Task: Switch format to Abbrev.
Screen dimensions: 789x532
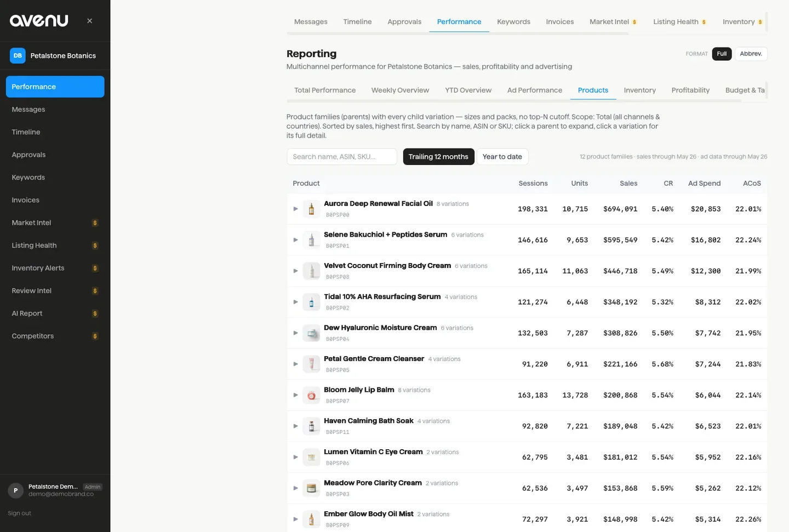Action: [x=751, y=54]
